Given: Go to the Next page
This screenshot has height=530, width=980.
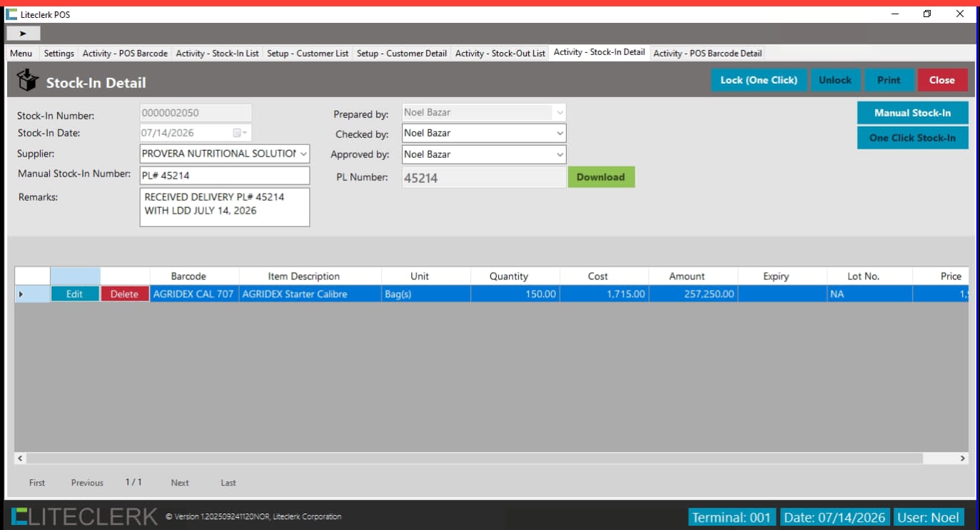Looking at the screenshot, I should (180, 483).
